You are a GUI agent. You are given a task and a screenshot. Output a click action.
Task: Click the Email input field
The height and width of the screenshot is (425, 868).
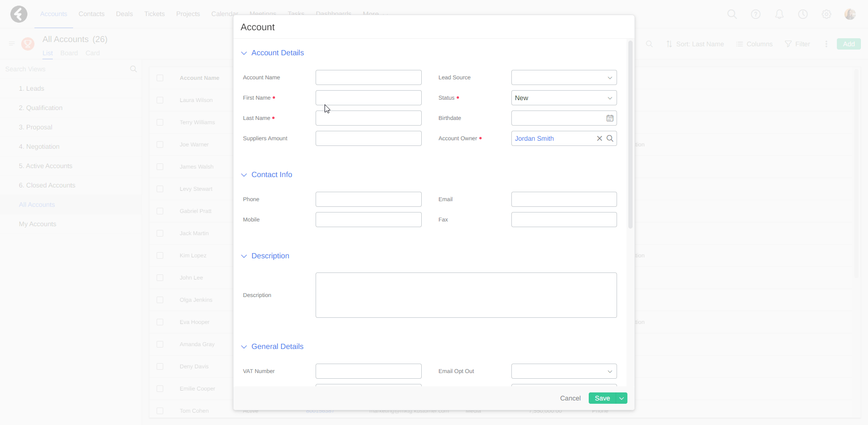tap(564, 199)
